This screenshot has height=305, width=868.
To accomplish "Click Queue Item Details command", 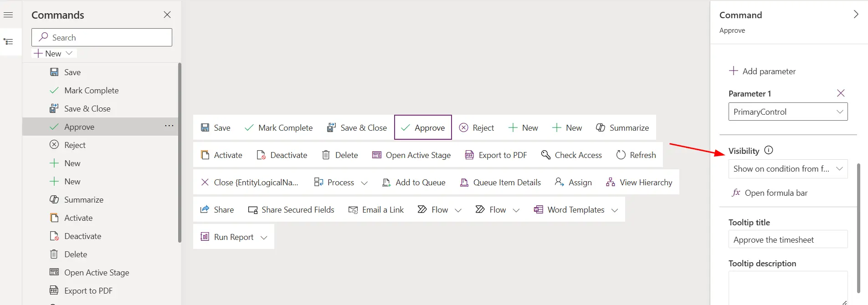I will 500,182.
